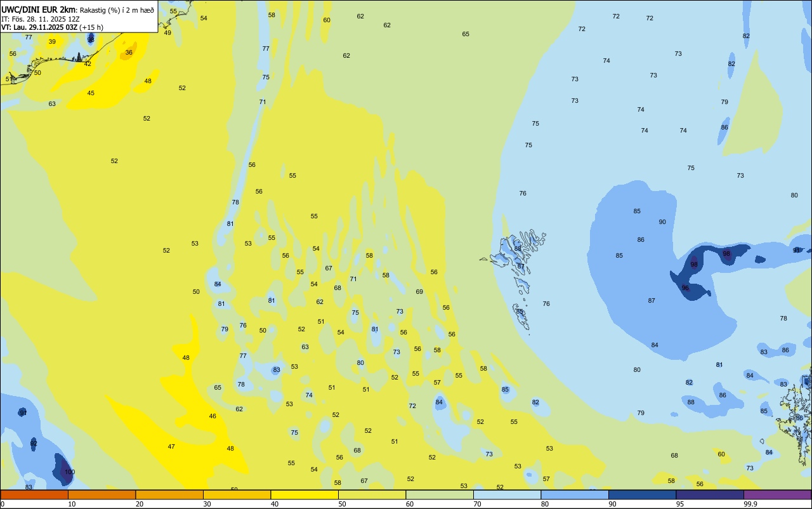Click the purple legend swatch above 99.9
Image resolution: width=812 pixels, height=509 pixels.
pos(777,494)
